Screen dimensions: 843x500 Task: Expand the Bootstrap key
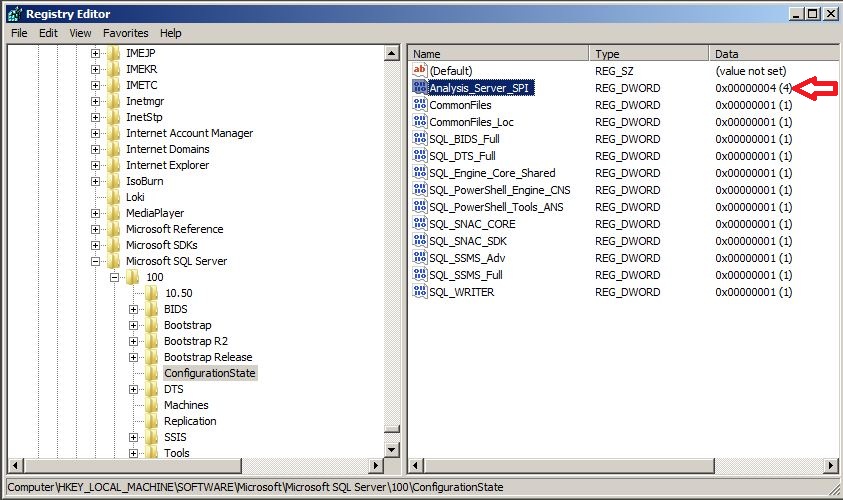pos(133,325)
